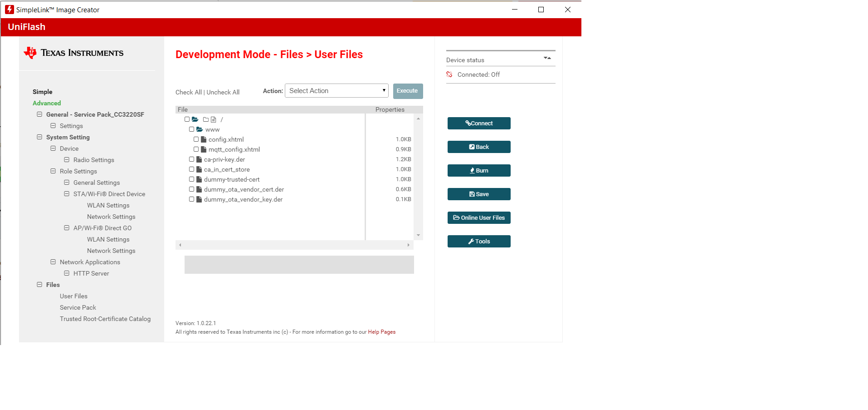
Task: Tick the root folder checkbox
Action: click(x=187, y=119)
